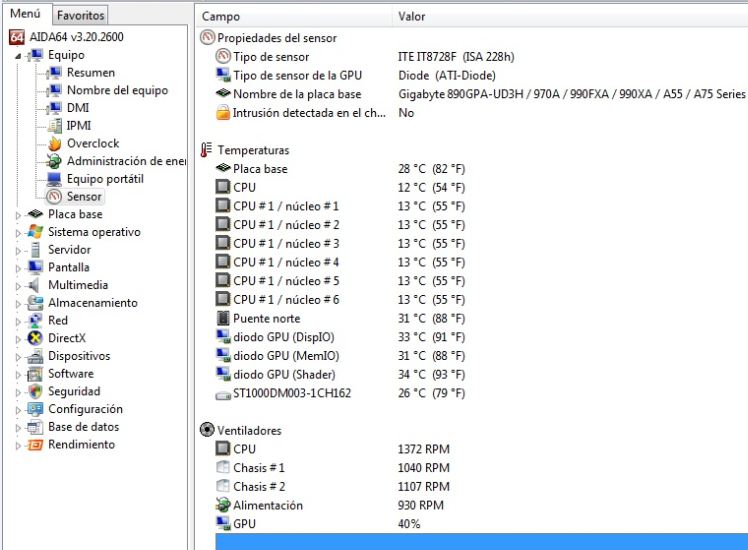This screenshot has height=550, width=748.
Task: Open Administración de energía icon
Action: click(55, 161)
